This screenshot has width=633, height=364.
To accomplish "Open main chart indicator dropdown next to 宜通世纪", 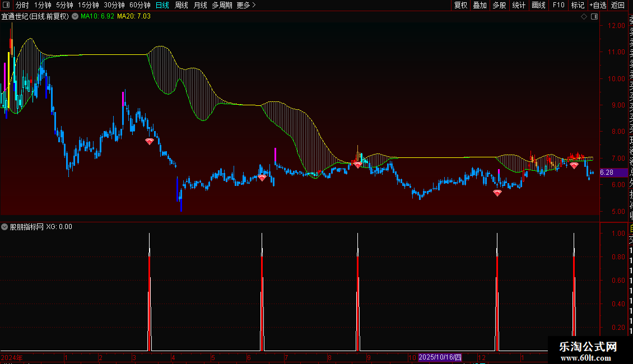I will coord(75,16).
